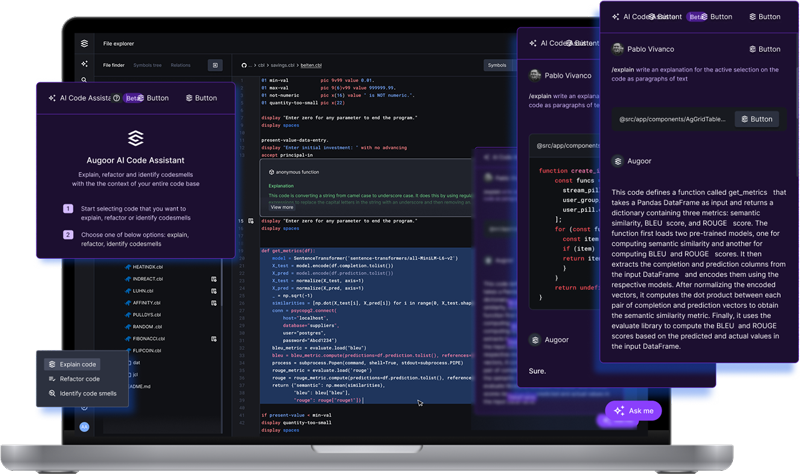The width and height of the screenshot is (800, 474).
Task: Open the AFFINITY.cbl file
Action: pos(146,303)
